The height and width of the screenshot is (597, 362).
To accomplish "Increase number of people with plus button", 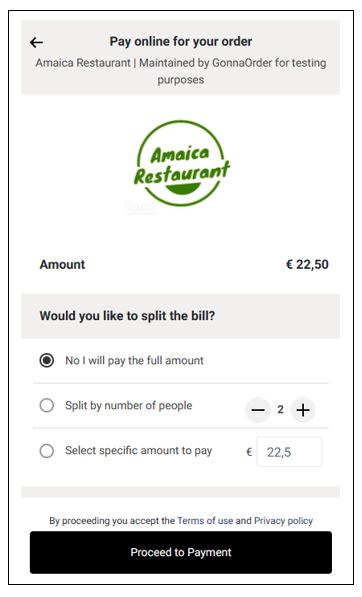I will pyautogui.click(x=303, y=410).
